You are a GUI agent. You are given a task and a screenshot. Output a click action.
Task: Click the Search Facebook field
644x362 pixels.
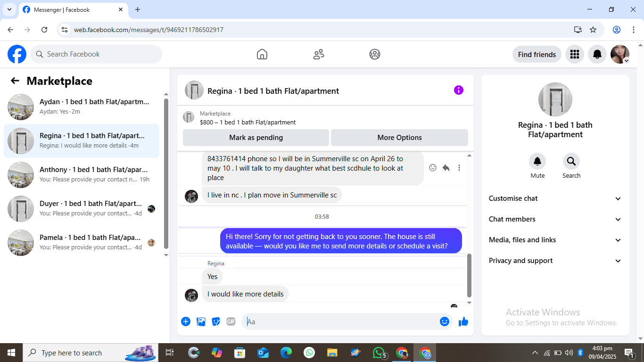pos(96,54)
